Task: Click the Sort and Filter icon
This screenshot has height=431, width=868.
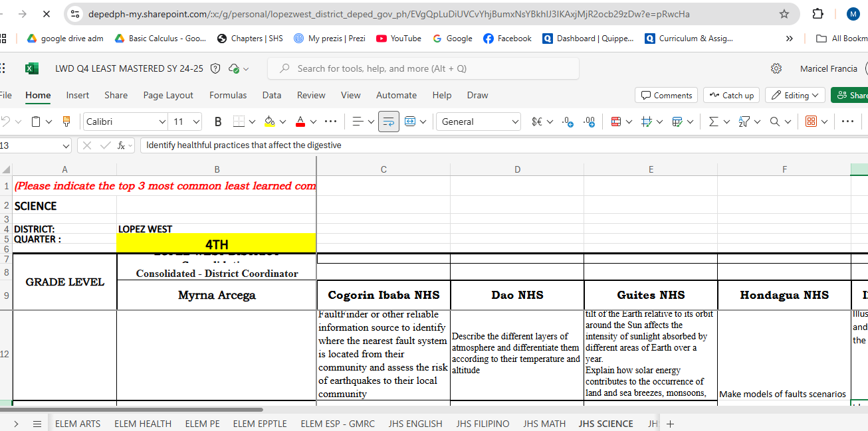Action: [744, 122]
